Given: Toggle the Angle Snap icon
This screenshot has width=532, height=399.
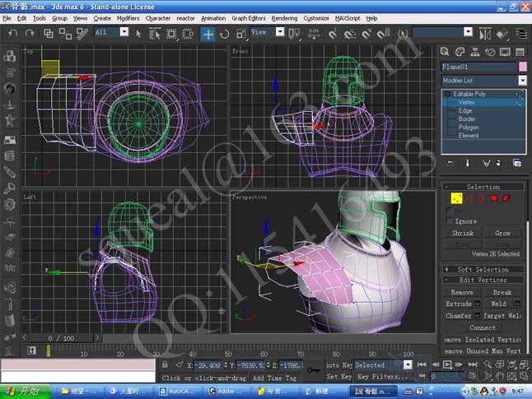Looking at the screenshot, I should click(350, 34).
